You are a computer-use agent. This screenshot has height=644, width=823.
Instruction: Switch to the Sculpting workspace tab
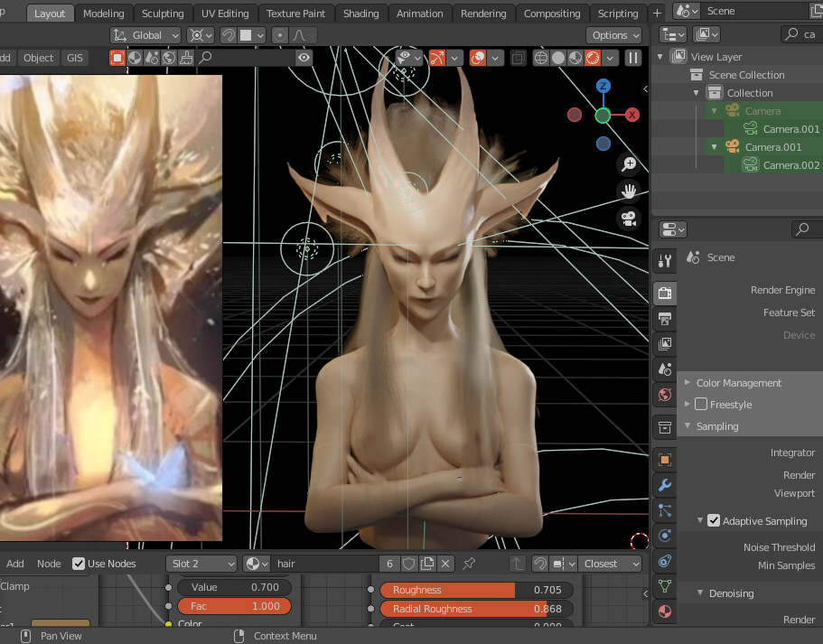pyautogui.click(x=163, y=14)
